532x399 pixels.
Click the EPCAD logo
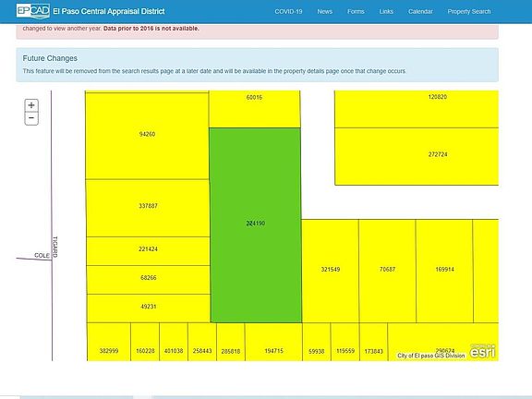(x=33, y=11)
